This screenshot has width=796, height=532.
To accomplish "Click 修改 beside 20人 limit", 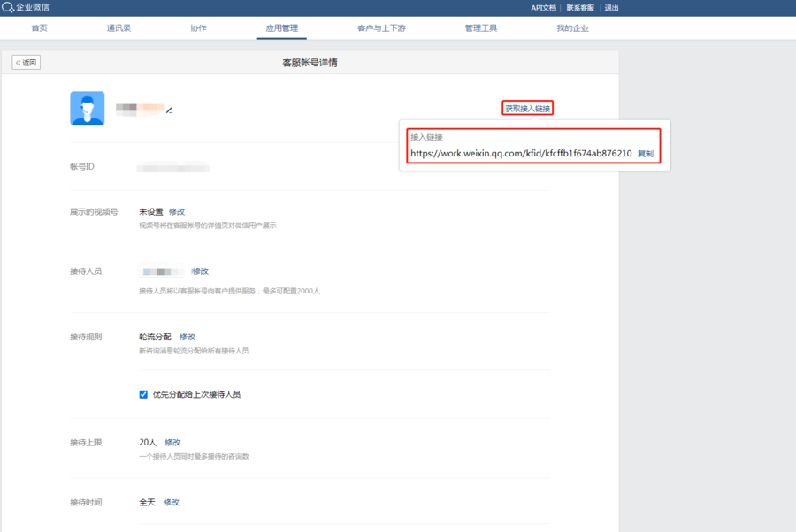I will tap(172, 442).
